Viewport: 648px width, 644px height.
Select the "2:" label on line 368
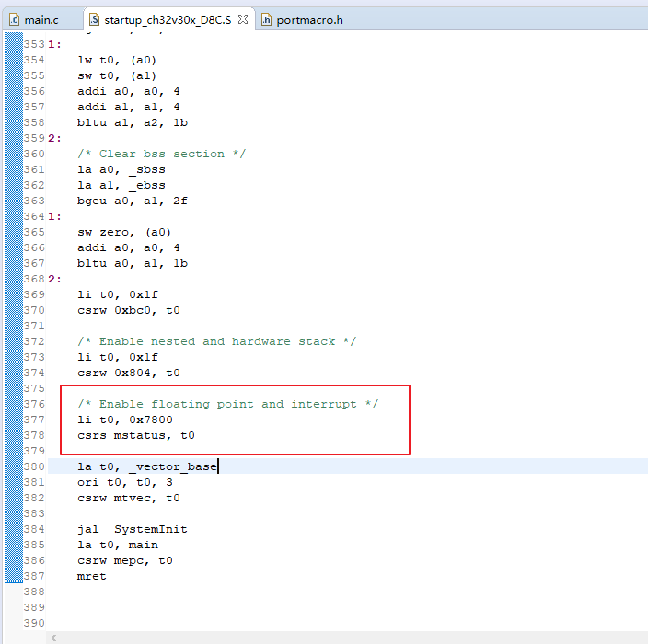[x=55, y=279]
